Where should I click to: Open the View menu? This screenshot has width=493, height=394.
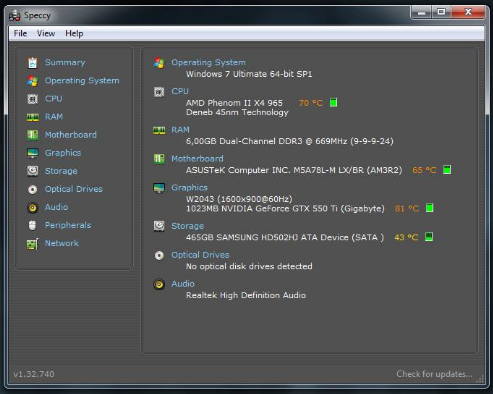click(x=46, y=33)
